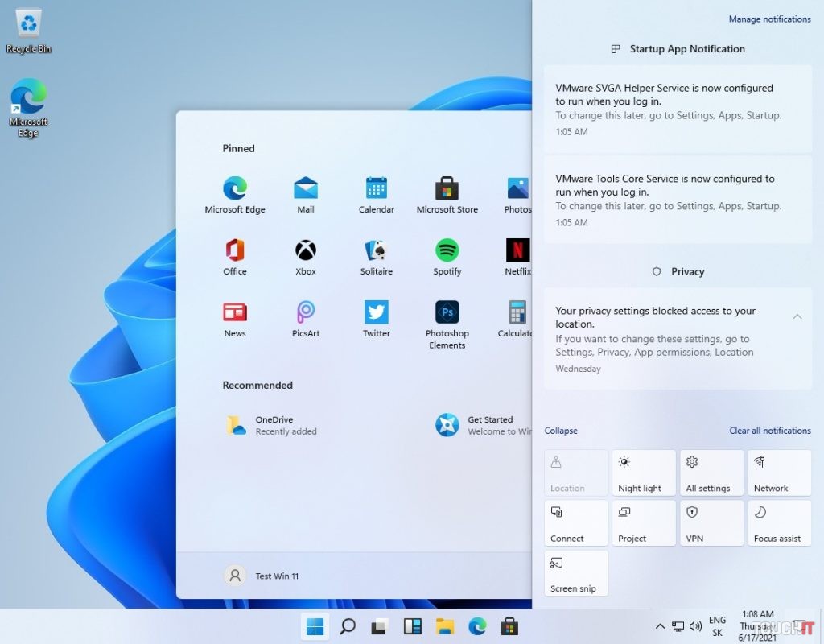
Task: Launch Photoshop Elements from the Start menu
Action: (x=447, y=314)
